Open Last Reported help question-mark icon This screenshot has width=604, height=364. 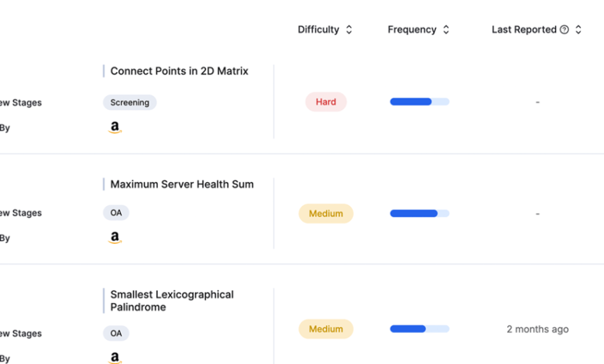coord(565,29)
